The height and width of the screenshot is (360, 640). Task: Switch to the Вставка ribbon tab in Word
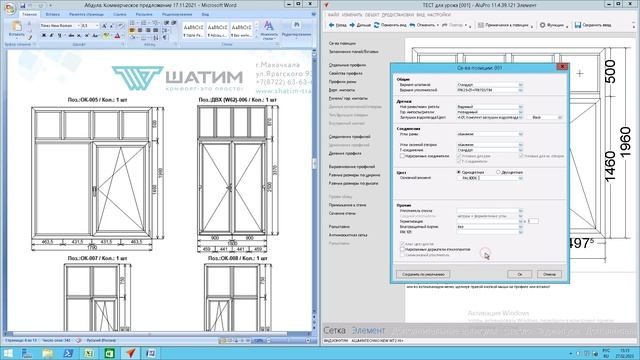53,14
